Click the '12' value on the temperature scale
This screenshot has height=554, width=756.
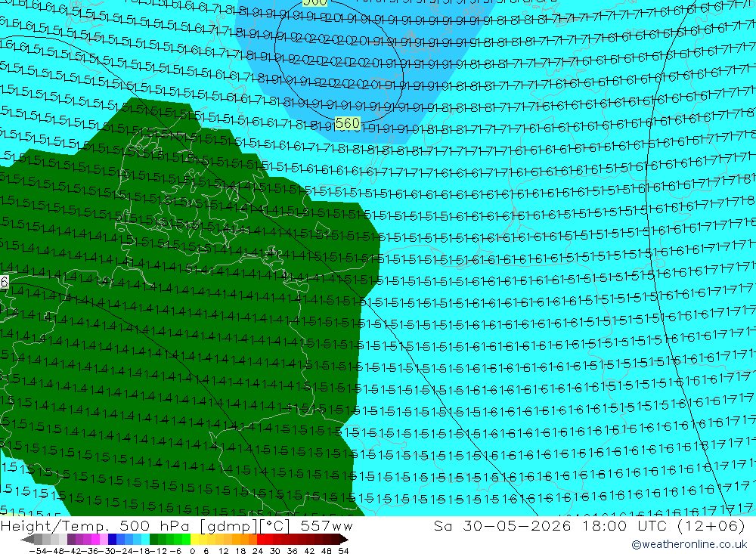pos(223,551)
